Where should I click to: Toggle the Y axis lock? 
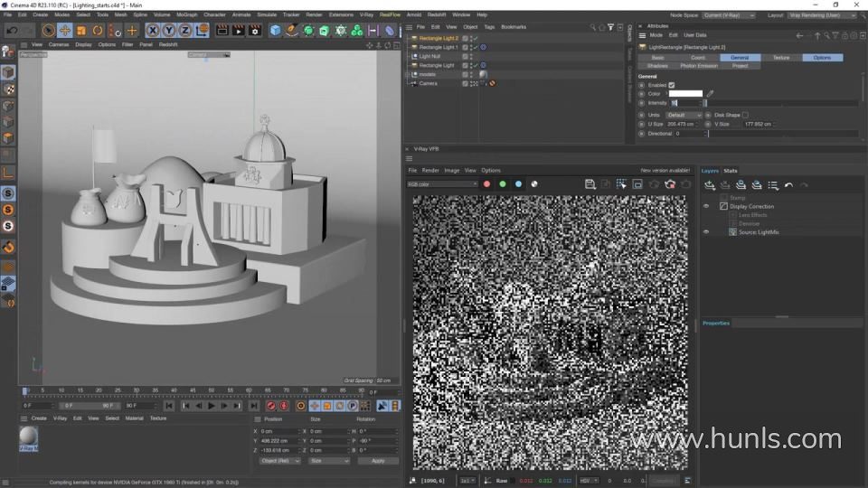(169, 31)
